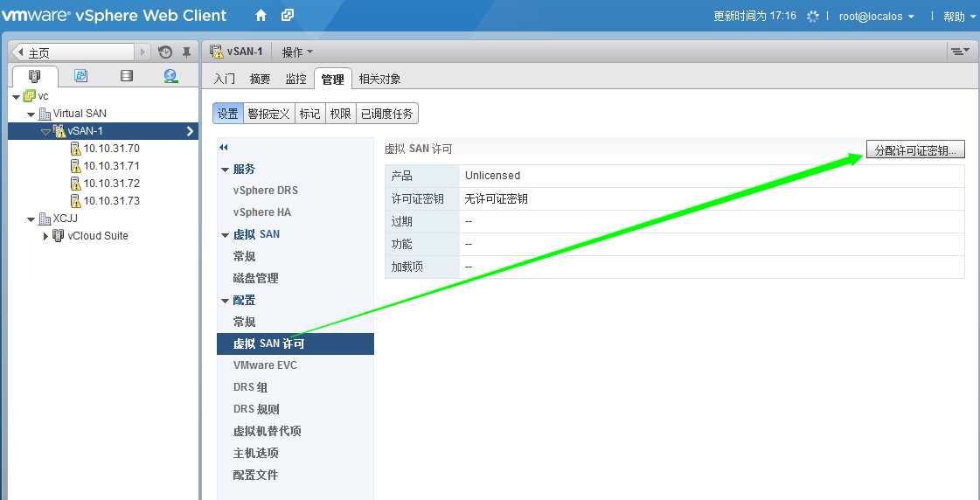The height and width of the screenshot is (500, 980).
Task: Open panel options menu icon at right
Action: click(x=958, y=52)
